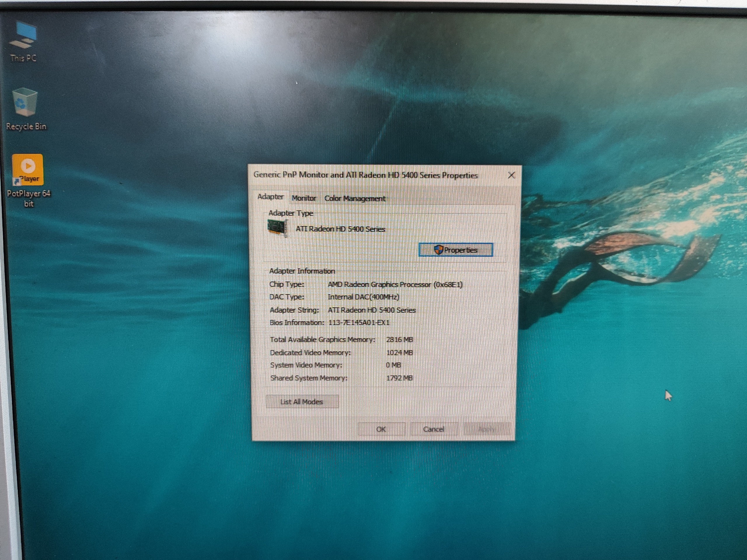Click the Total Available Graphics Memory label
Image resolution: width=747 pixels, height=560 pixels.
click(322, 339)
